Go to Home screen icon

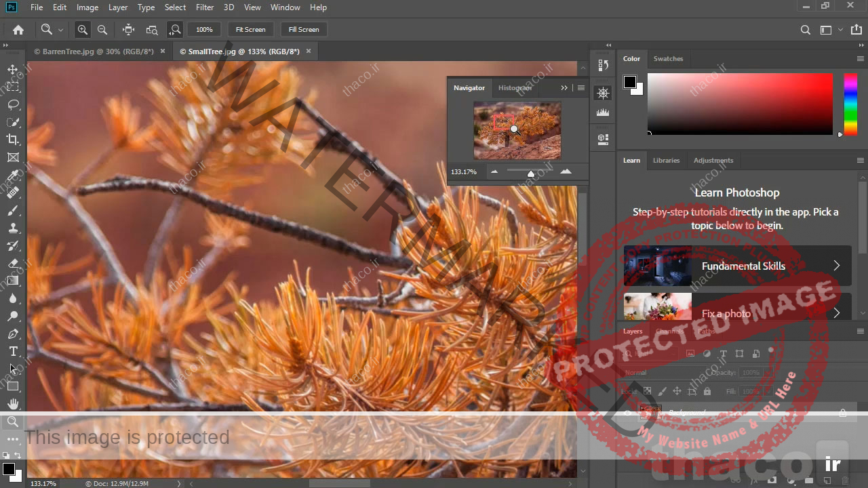[18, 30]
